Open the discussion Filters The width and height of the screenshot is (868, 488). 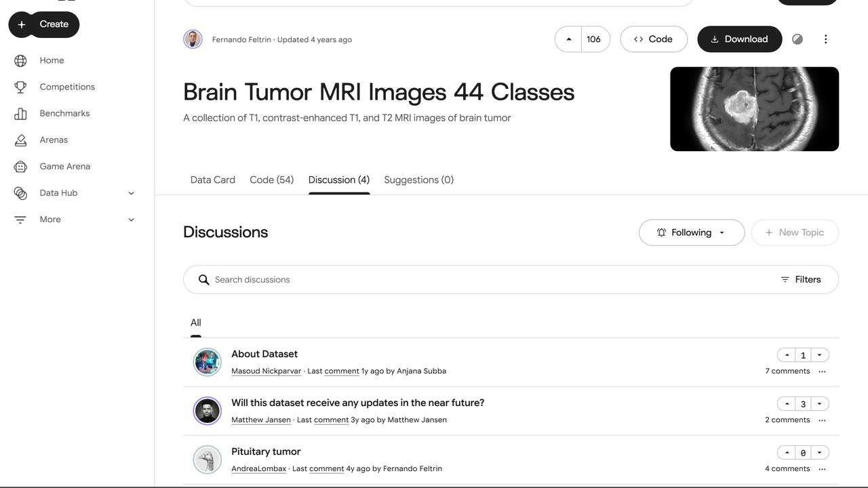point(801,279)
